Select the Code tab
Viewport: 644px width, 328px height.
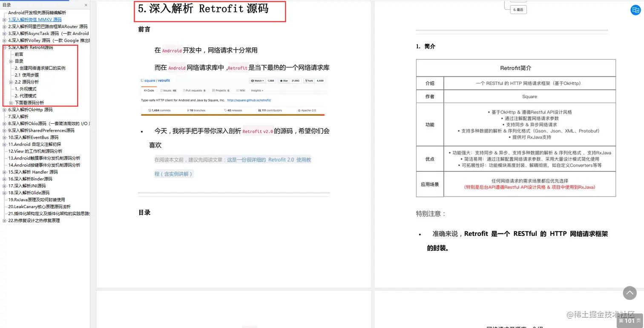point(149,90)
